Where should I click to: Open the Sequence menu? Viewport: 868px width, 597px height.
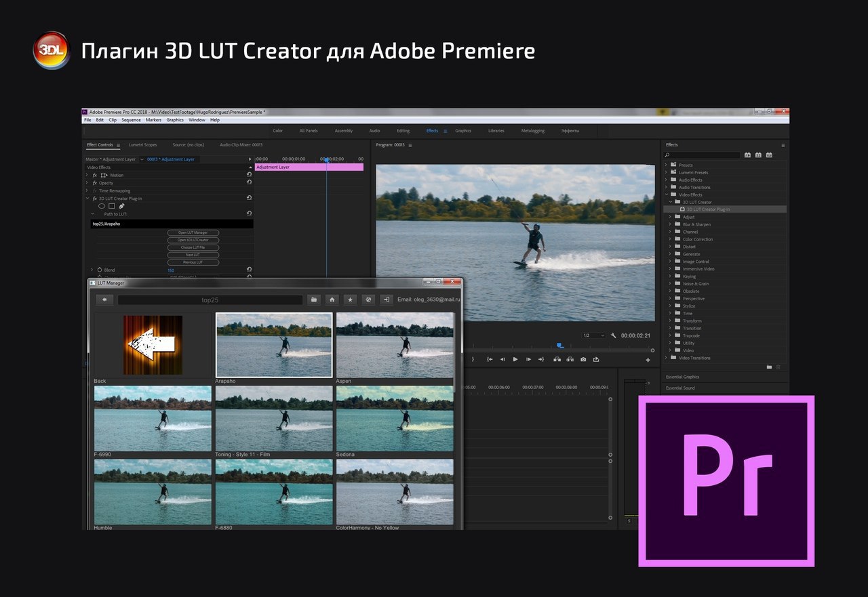[x=131, y=120]
